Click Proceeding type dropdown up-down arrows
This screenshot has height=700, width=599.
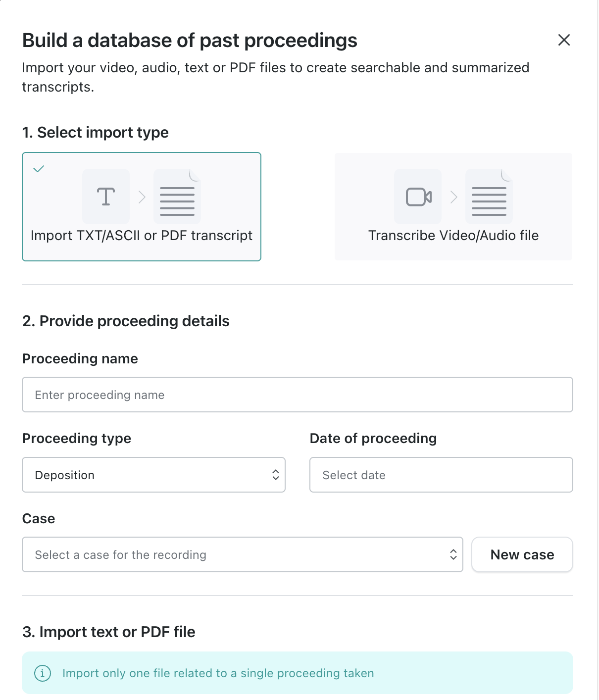click(276, 475)
